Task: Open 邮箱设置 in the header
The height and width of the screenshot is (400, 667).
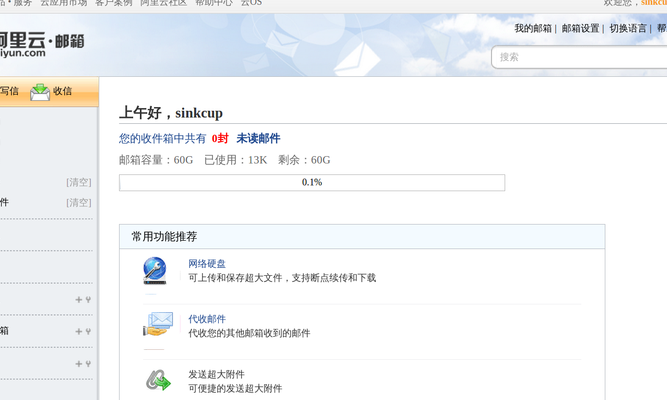Action: click(580, 29)
